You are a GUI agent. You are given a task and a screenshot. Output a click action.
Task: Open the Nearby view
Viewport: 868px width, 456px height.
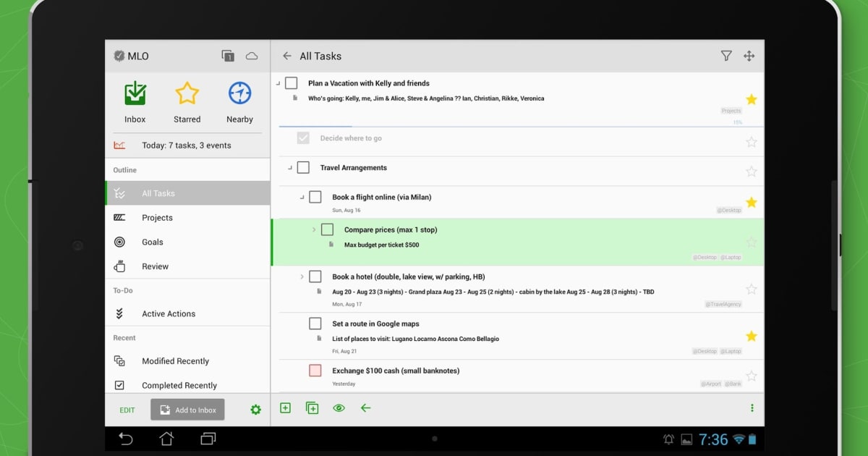(x=239, y=101)
